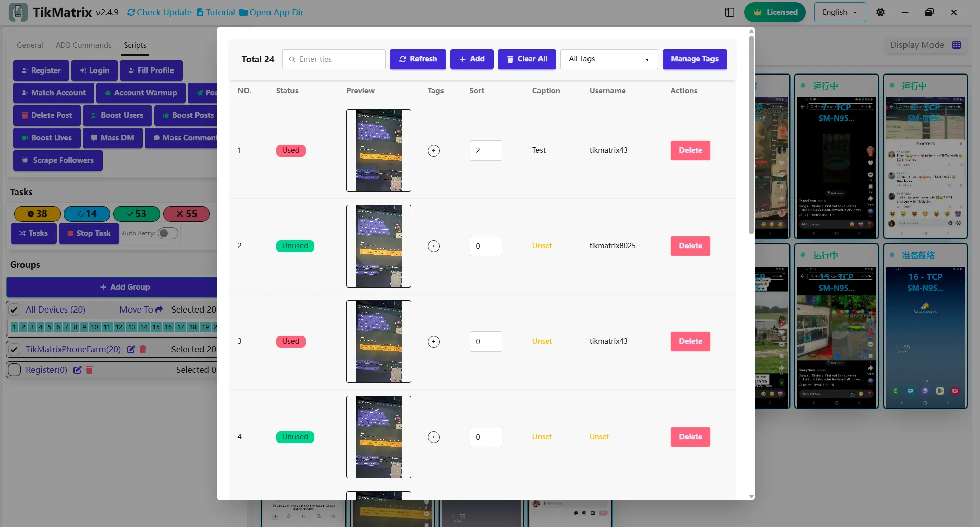
Task: Click trash icon for Register(0) group
Action: pos(89,370)
